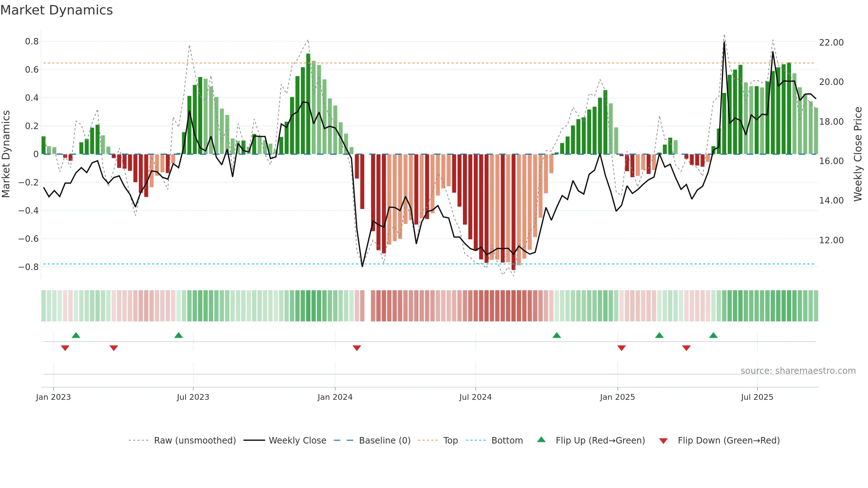Click the Weekly Close Price axis label
The image size is (868, 488).
pyautogui.click(x=858, y=154)
